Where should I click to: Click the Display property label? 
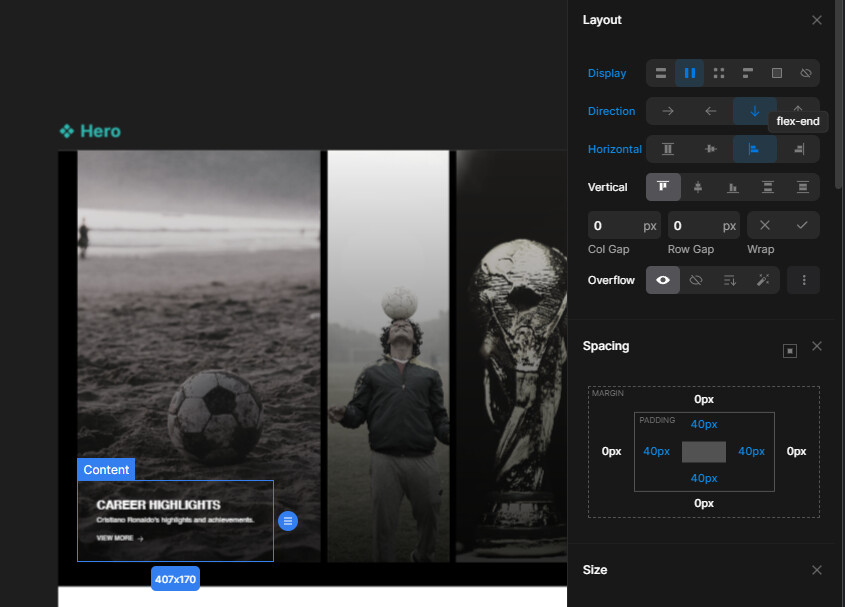(607, 73)
